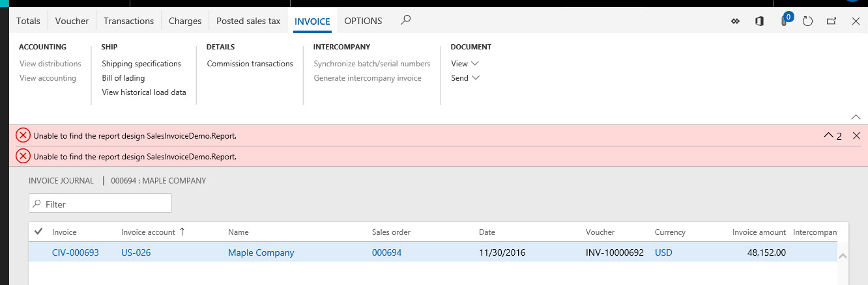This screenshot has height=285, width=868.
Task: Select the date cell 11/30/2016
Action: coord(502,252)
